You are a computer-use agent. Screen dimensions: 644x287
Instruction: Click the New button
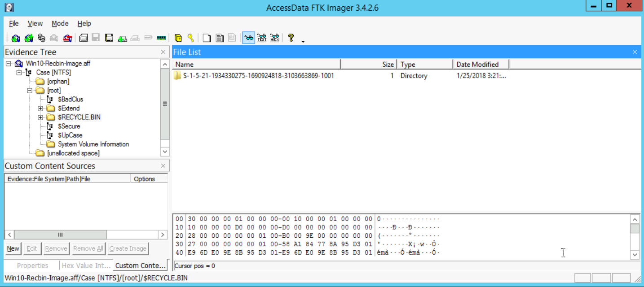tap(13, 248)
